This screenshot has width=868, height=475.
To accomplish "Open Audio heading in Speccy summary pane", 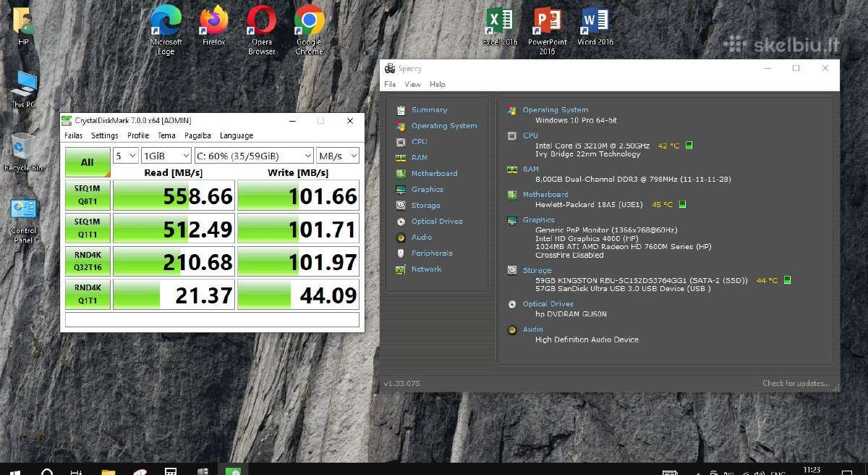I will [533, 329].
